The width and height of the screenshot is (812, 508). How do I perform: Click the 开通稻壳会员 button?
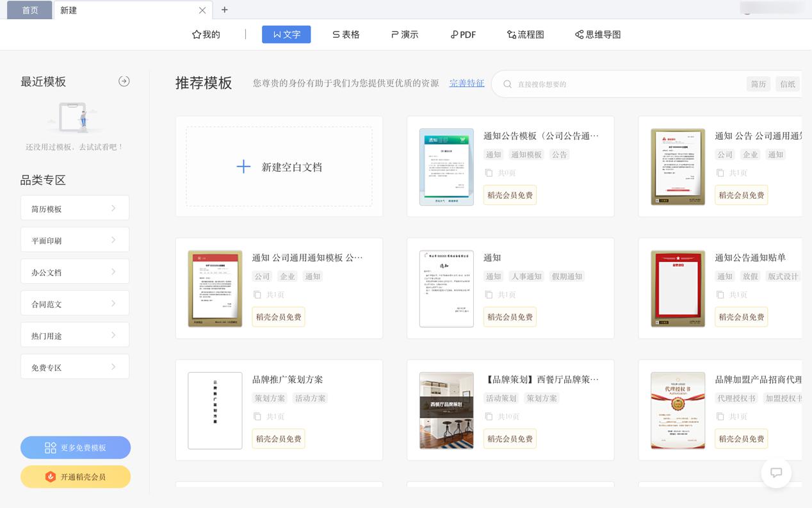tap(76, 477)
